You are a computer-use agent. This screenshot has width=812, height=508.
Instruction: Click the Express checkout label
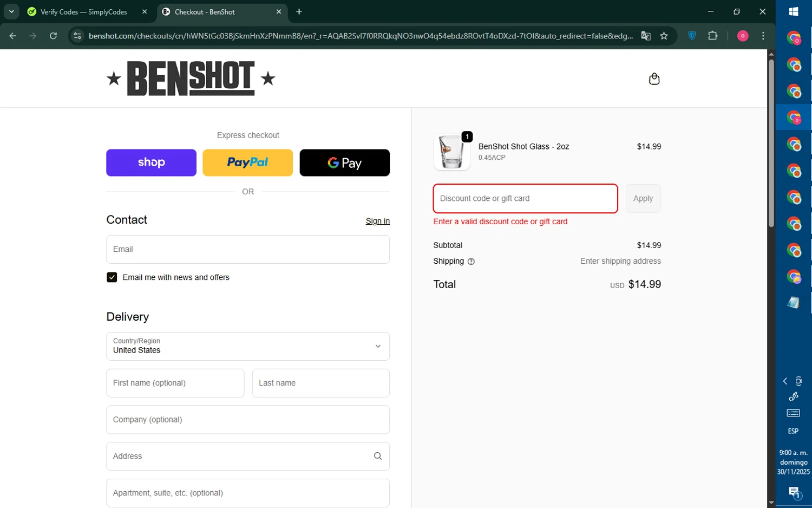click(x=248, y=135)
